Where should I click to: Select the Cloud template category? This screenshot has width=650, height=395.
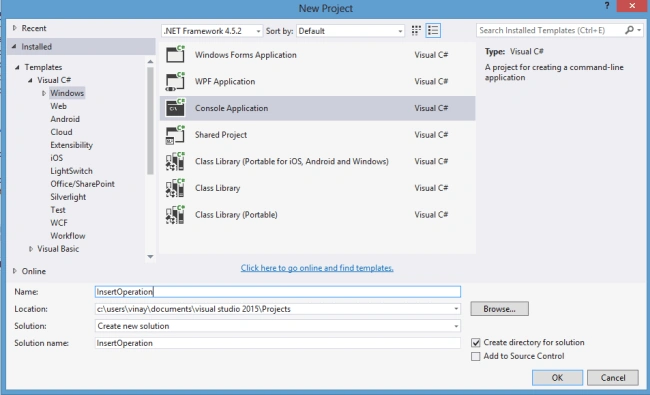61,132
